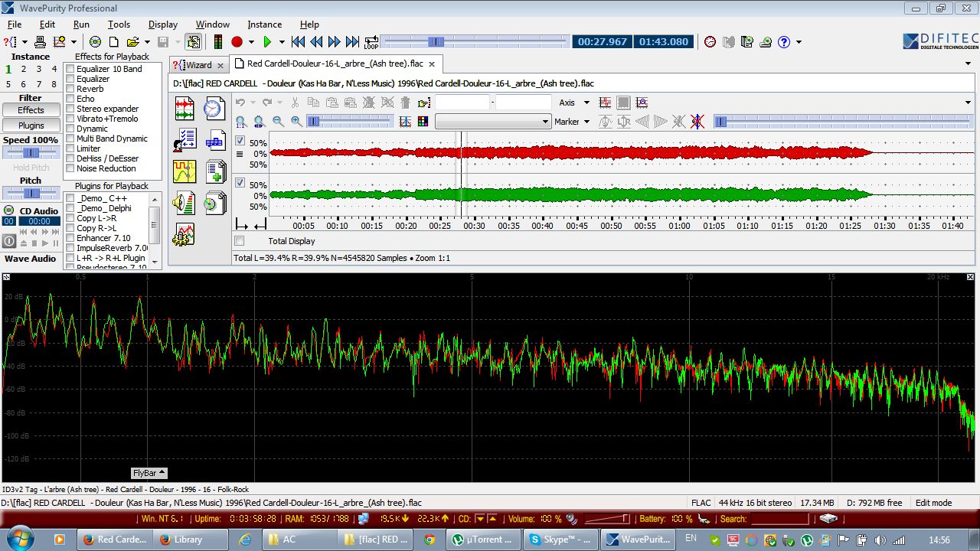Select instance number 5
980x551 pixels.
[8, 84]
